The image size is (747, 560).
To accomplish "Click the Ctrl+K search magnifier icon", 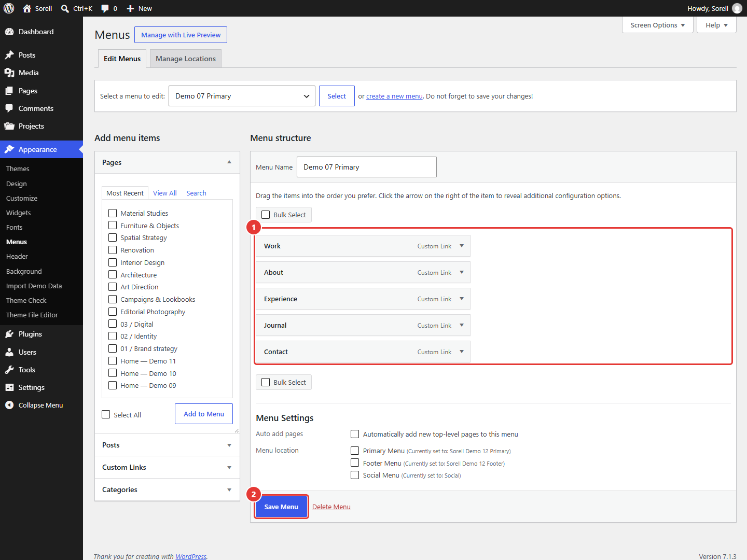I will point(65,9).
